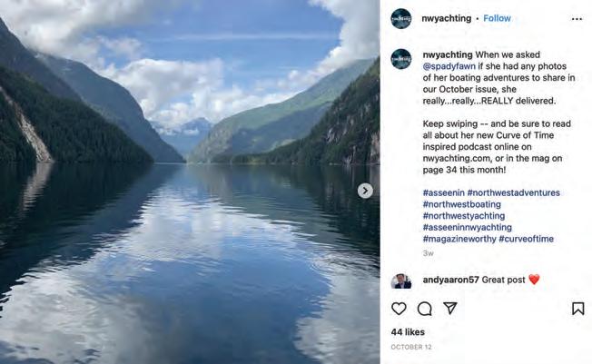The height and width of the screenshot is (364, 592).
Task: Follow the nwyachting account
Action: [x=497, y=18]
